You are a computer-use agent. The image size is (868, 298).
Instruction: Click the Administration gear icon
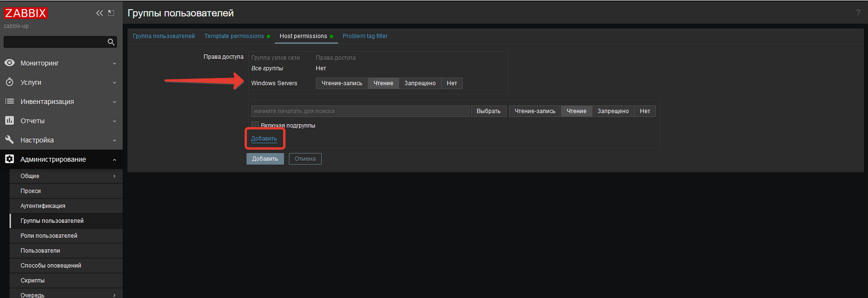point(10,159)
